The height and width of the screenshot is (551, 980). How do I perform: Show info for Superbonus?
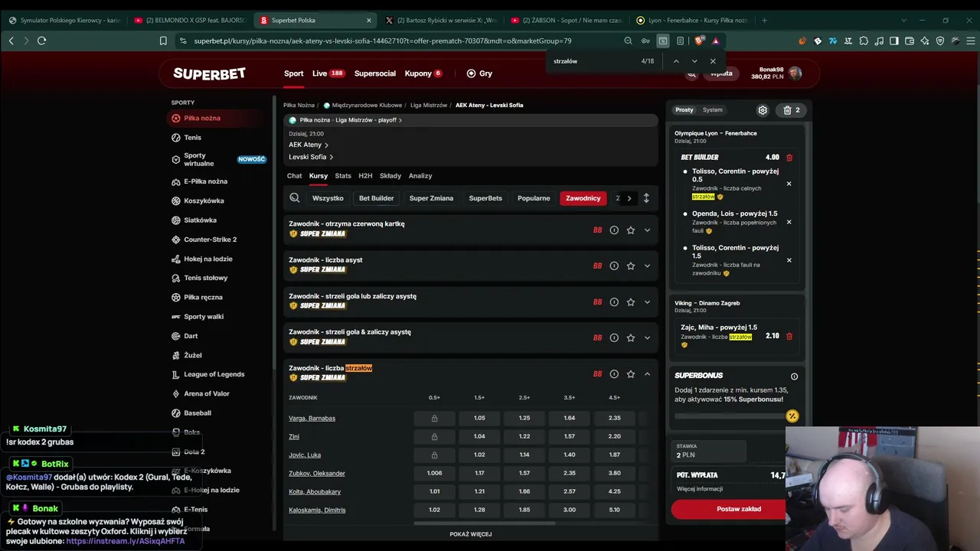[x=794, y=377]
